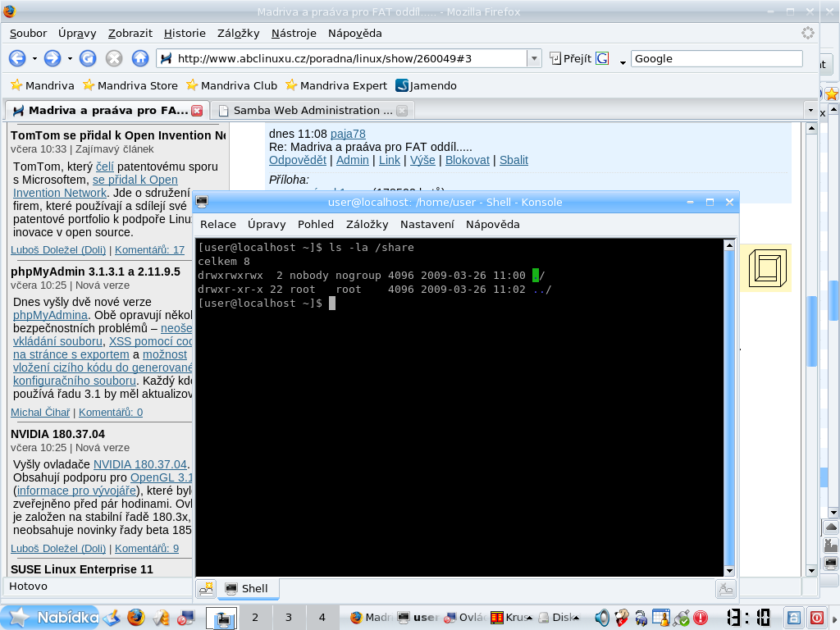Click the red alert tray icon
Image resolution: width=840 pixels, height=630 pixels.
pos(701,618)
